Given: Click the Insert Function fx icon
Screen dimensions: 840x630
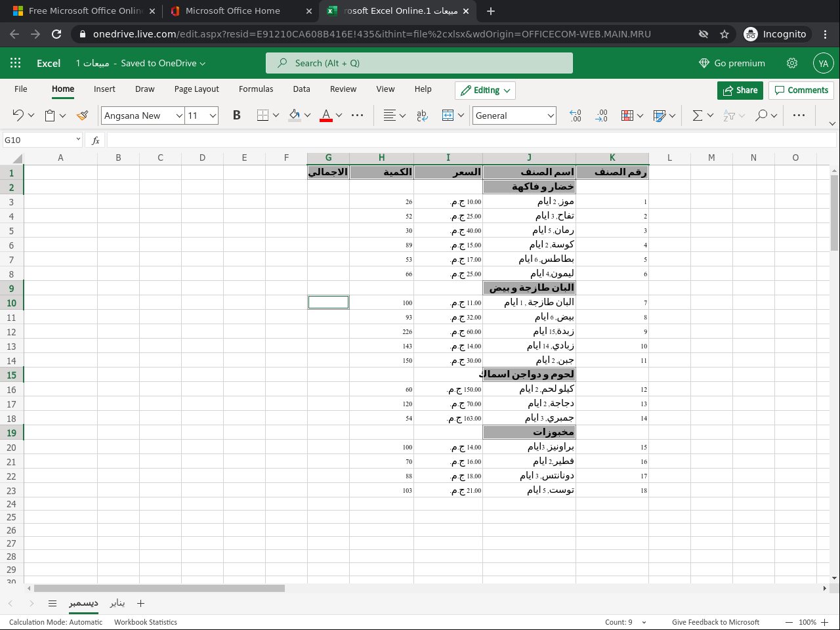Looking at the screenshot, I should (96, 140).
